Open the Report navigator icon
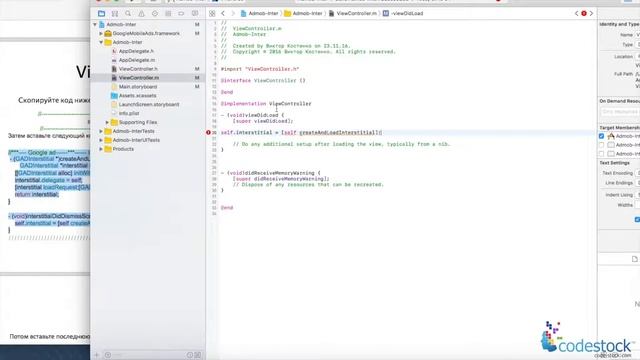The height and width of the screenshot is (360, 640). coord(195,13)
